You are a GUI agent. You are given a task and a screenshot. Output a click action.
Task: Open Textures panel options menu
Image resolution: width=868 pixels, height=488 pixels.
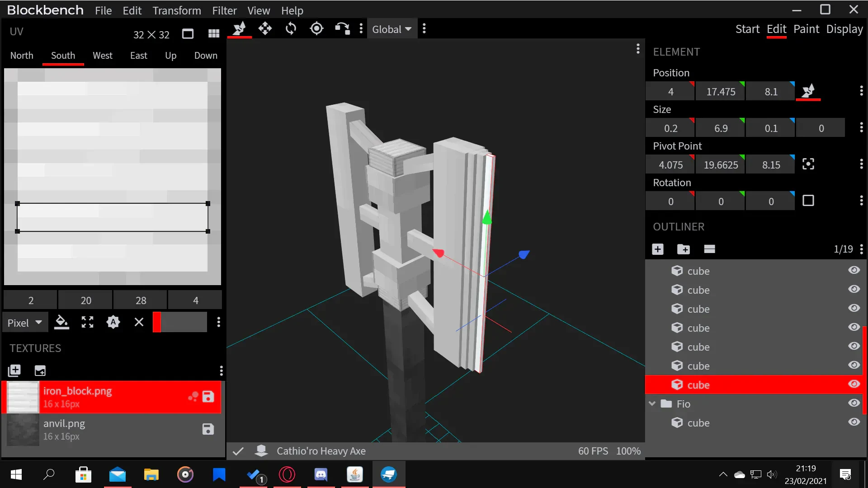pos(221,371)
